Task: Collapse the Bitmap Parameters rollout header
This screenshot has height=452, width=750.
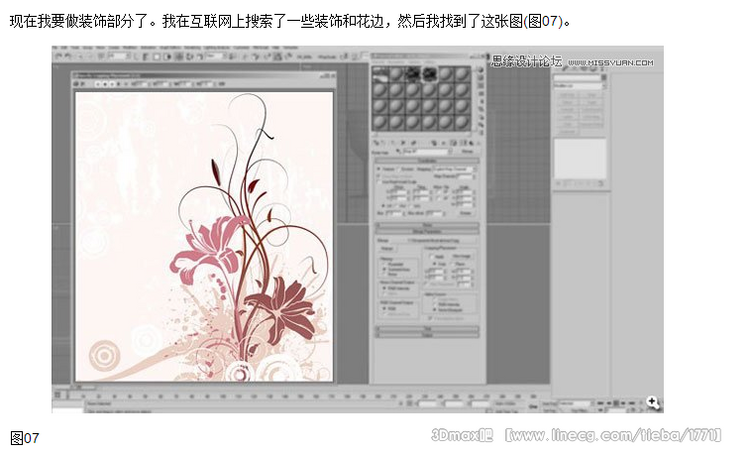Action: coord(427,232)
